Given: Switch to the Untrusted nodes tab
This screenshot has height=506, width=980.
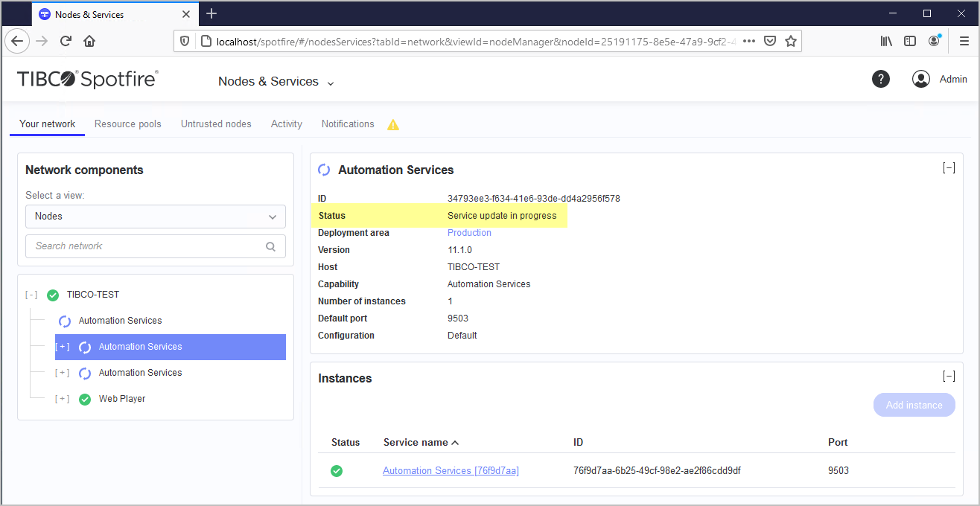Looking at the screenshot, I should pos(216,124).
